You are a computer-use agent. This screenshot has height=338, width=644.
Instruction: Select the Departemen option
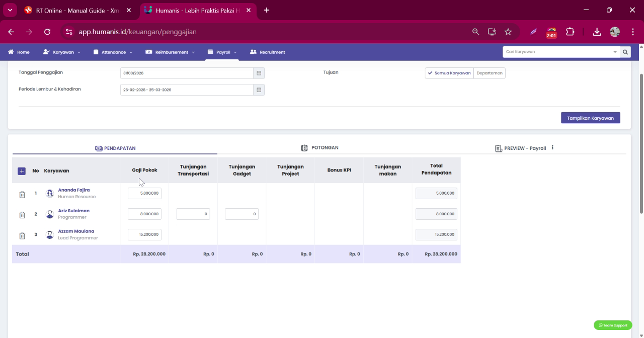click(490, 73)
